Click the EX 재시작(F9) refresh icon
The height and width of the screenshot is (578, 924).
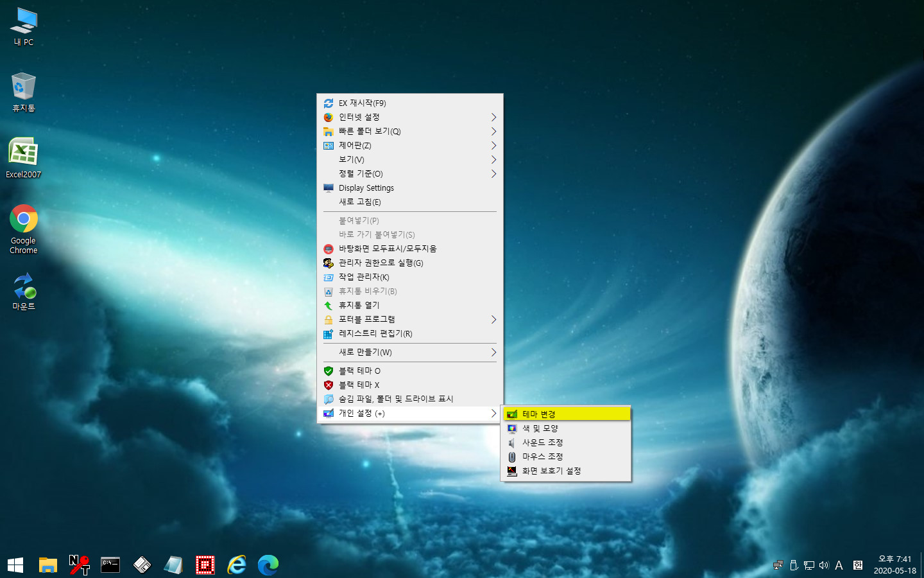click(x=329, y=103)
